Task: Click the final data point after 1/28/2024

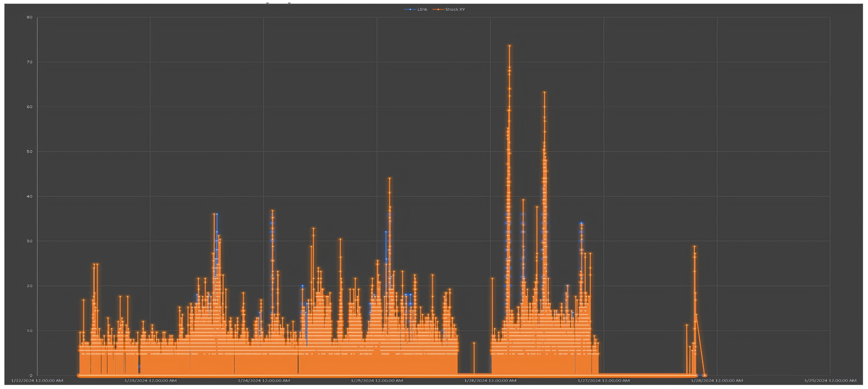Action: click(x=705, y=376)
